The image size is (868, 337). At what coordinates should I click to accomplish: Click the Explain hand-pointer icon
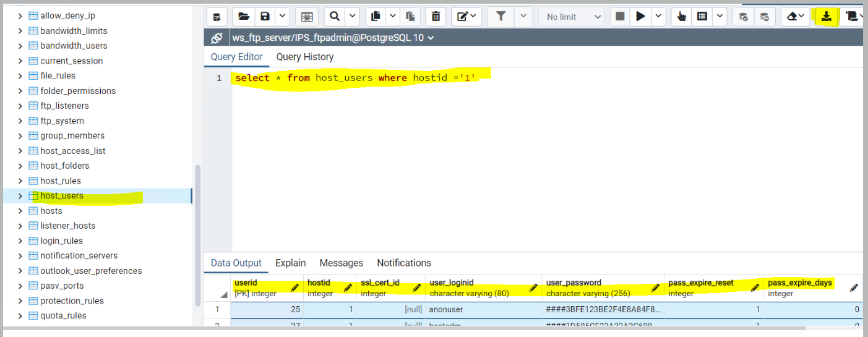coord(682,17)
